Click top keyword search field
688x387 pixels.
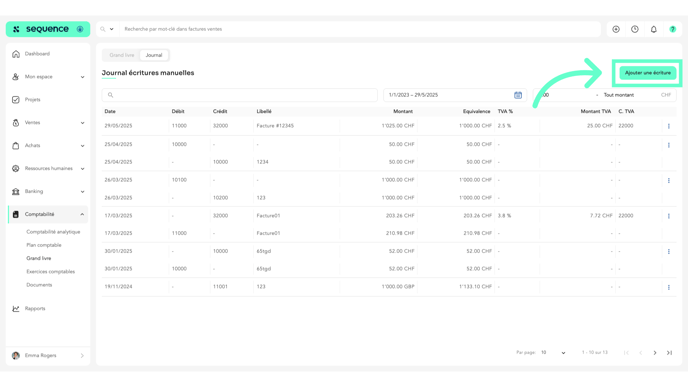(360, 29)
